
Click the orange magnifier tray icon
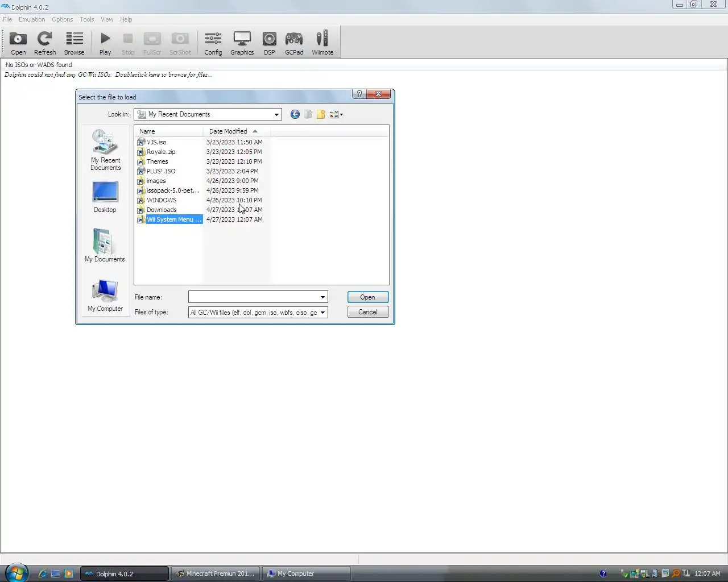tap(676, 573)
